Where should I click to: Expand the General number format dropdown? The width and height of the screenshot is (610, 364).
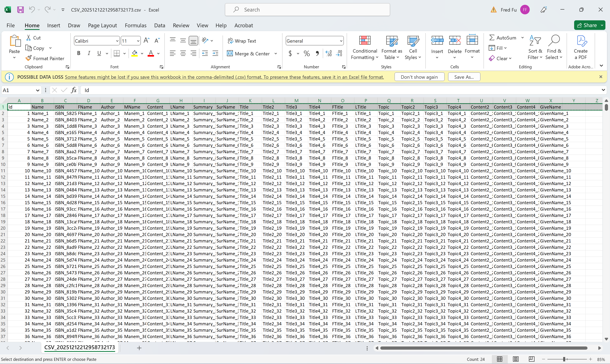[341, 41]
